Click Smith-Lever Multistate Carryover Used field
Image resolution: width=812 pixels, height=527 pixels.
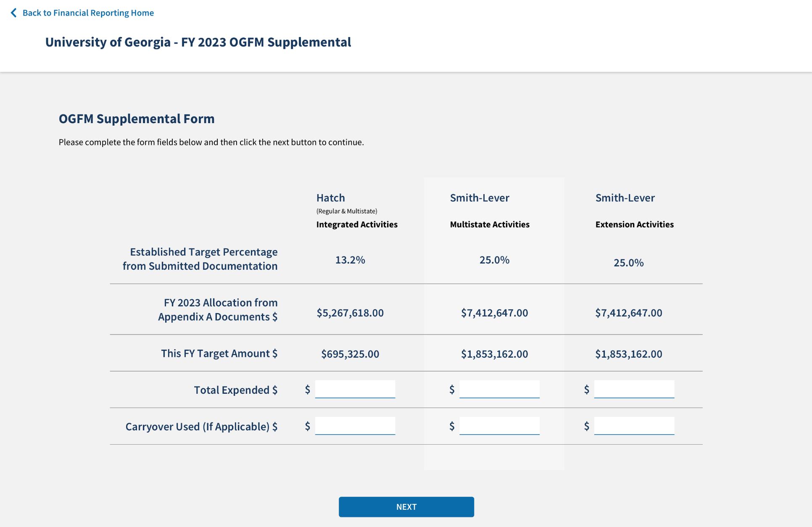(x=499, y=426)
